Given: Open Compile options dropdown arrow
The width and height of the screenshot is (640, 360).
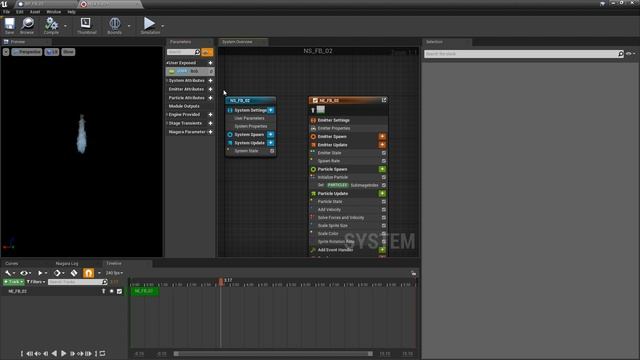Looking at the screenshot, I should coord(65,26).
